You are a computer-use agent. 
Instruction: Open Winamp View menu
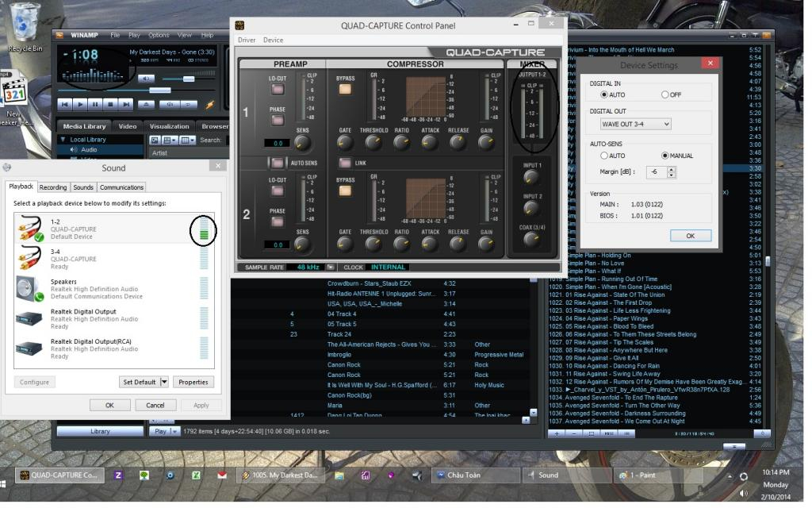(184, 35)
